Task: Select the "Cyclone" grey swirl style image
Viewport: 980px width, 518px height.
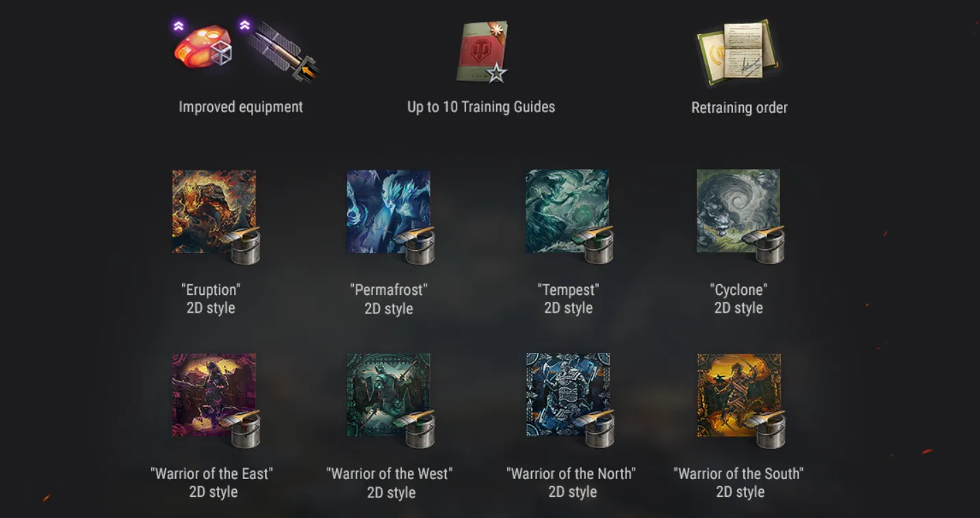Action: [738, 211]
